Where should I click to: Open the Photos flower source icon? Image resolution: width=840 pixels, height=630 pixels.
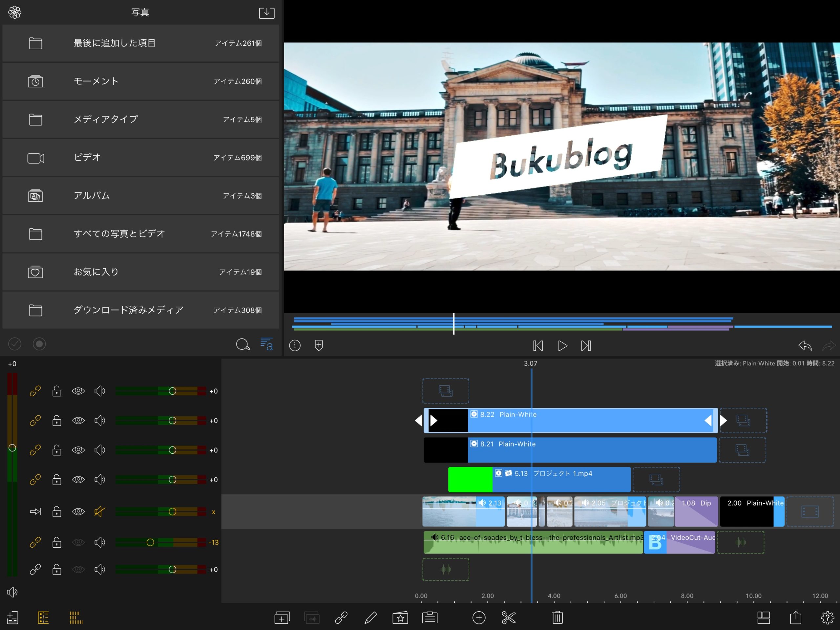14,12
